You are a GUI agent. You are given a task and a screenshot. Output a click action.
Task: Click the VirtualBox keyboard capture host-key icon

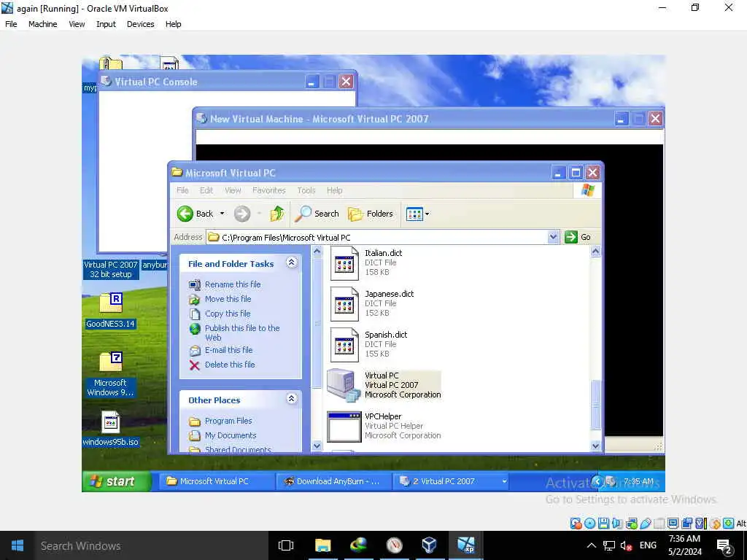pos(729,524)
